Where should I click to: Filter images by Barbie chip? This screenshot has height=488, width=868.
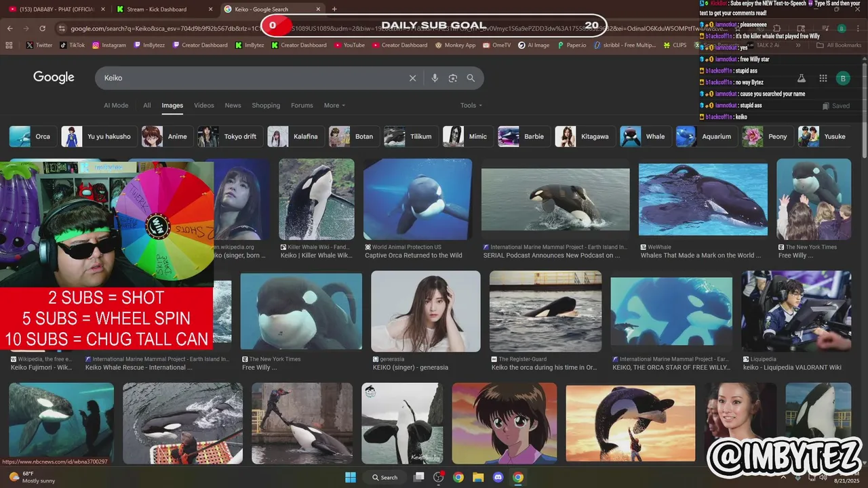(524, 136)
